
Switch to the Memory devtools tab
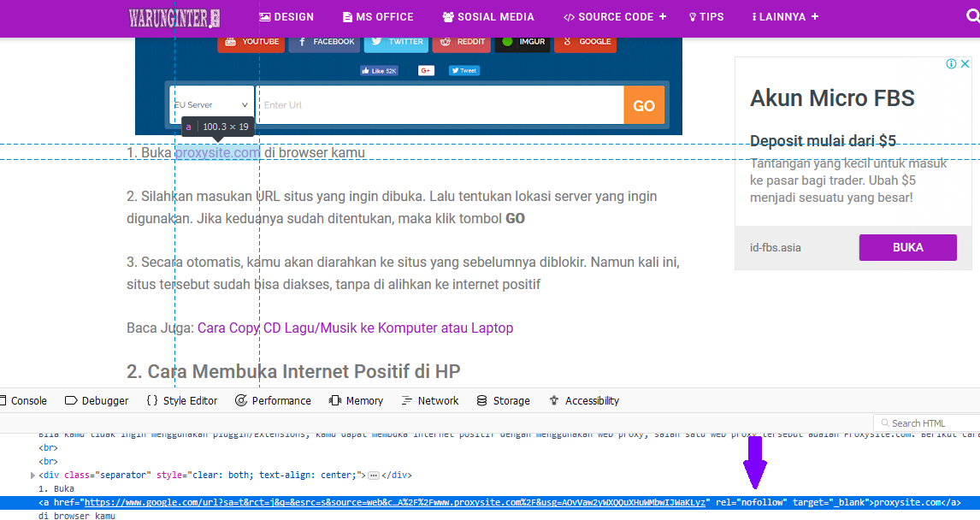click(x=357, y=400)
